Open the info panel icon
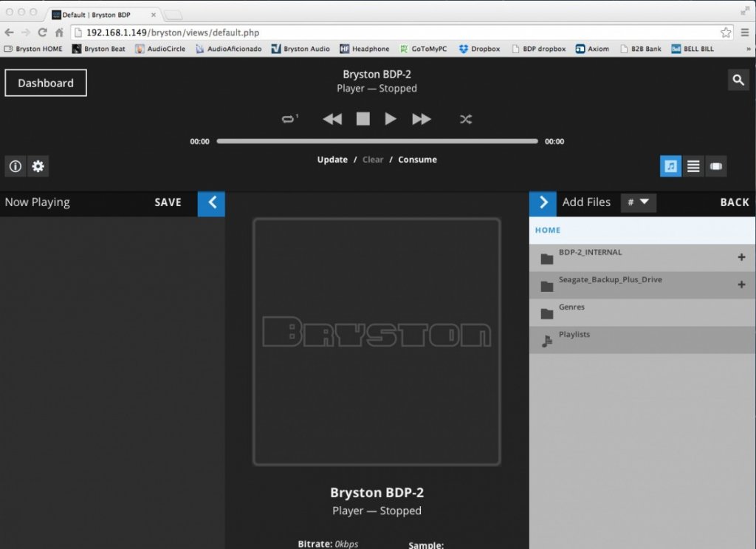Screen dimensions: 756x549 coord(16,166)
